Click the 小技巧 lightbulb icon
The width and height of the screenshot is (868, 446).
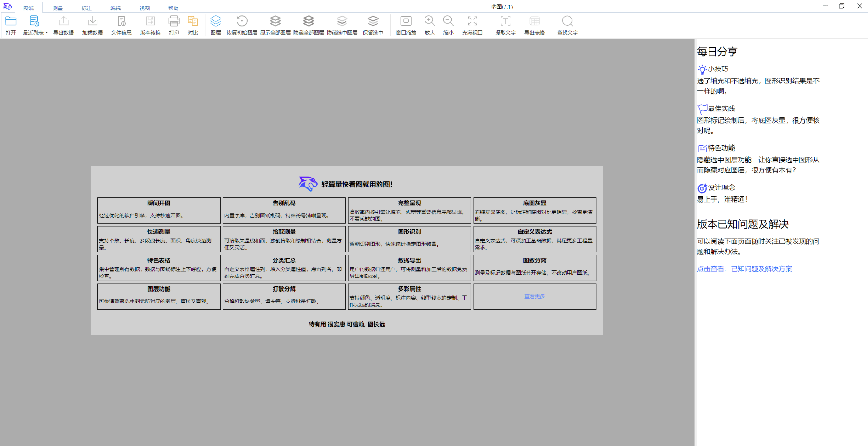coord(702,70)
